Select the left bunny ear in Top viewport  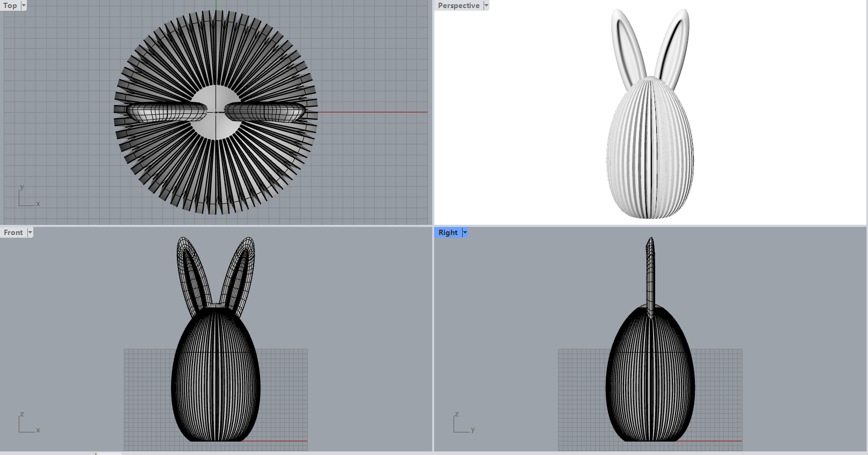click(x=166, y=112)
